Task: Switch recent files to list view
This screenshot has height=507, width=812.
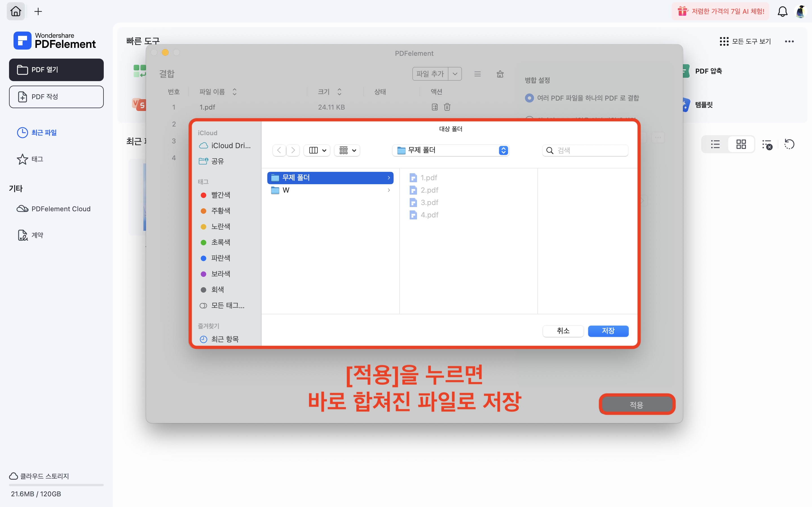Action: [715, 144]
